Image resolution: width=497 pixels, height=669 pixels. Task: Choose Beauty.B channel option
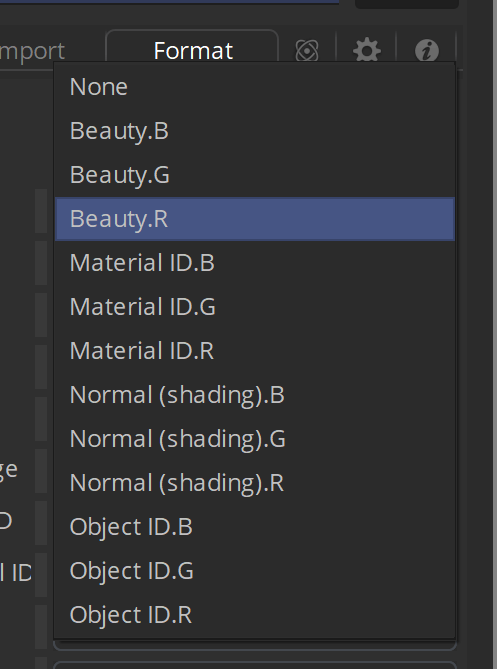(255, 131)
